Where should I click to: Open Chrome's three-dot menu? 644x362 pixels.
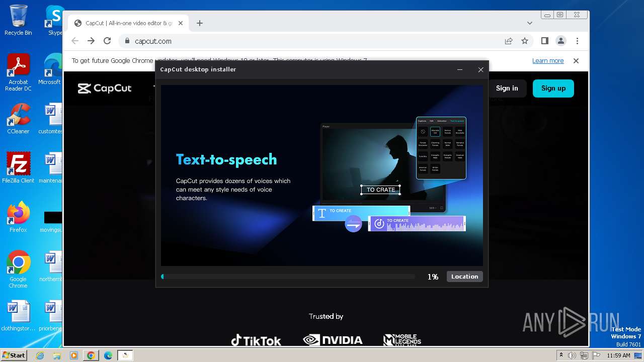click(577, 41)
